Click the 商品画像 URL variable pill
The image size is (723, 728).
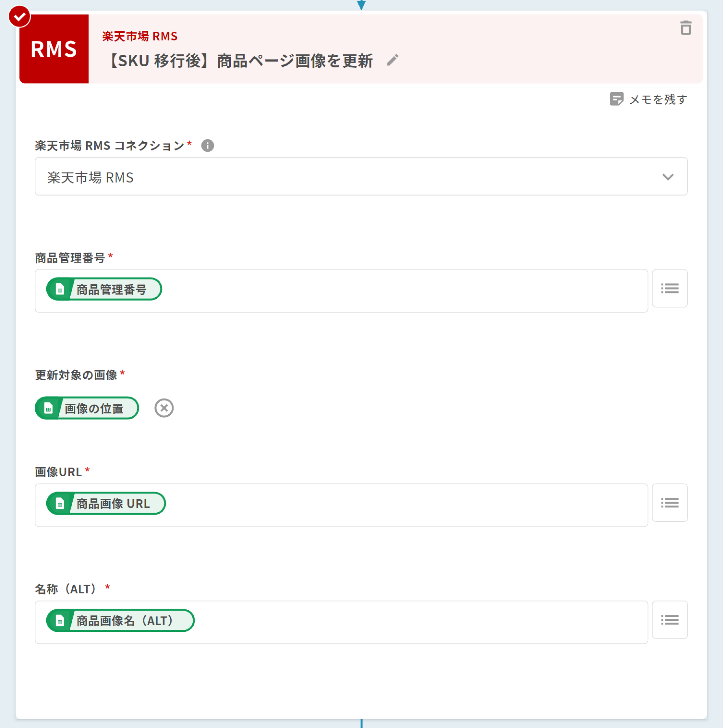[x=106, y=503]
